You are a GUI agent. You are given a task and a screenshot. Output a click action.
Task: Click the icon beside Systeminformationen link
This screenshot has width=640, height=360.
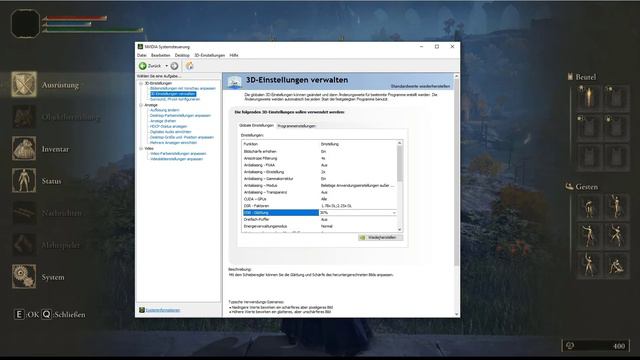(x=142, y=310)
